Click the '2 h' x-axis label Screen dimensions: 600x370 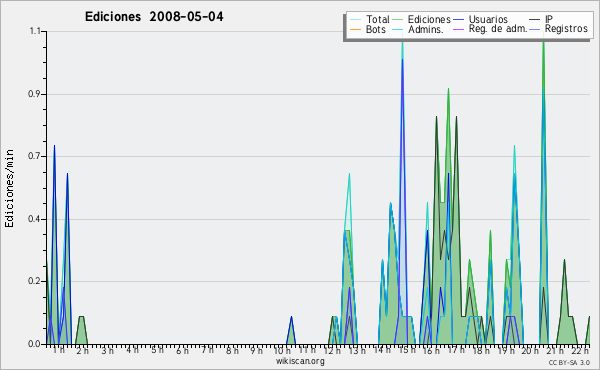83,350
